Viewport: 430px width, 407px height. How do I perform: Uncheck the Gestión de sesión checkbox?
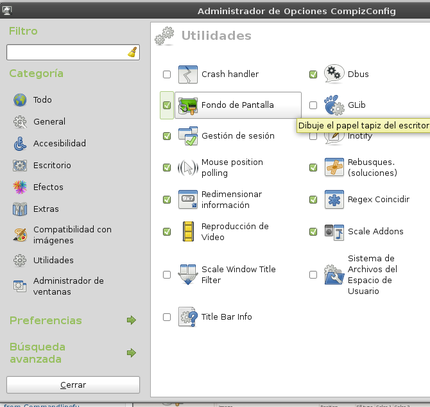[x=167, y=136]
